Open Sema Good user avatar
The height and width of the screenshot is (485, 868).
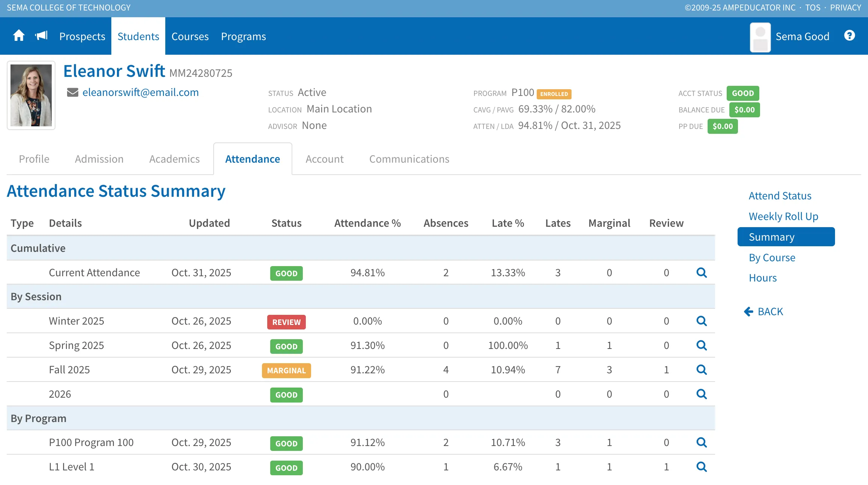pos(760,37)
